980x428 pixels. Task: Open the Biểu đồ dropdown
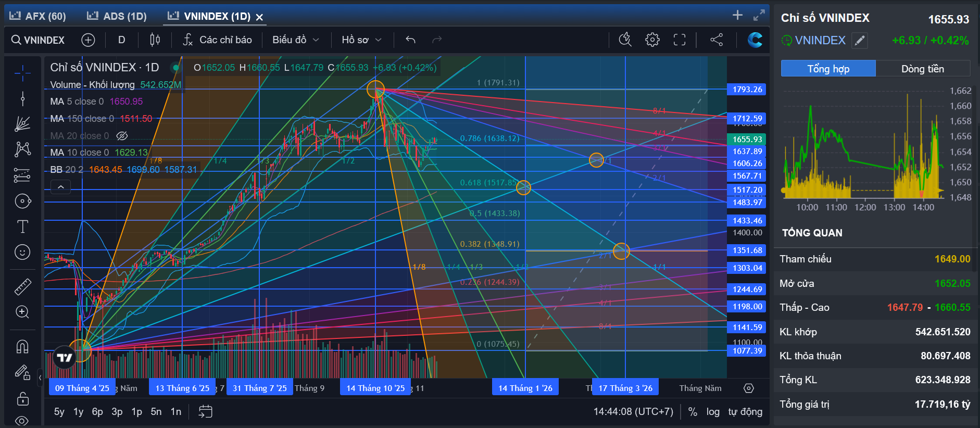(295, 40)
